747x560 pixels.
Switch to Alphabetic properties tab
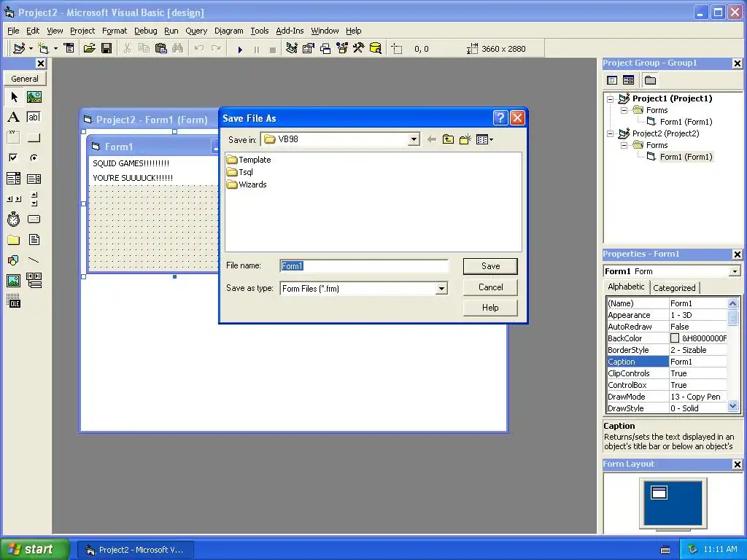tap(626, 287)
